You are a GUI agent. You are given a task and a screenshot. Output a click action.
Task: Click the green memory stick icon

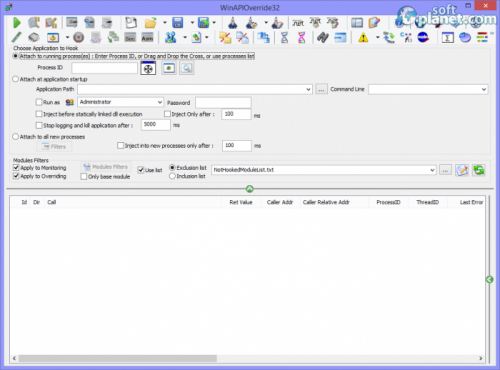(x=17, y=37)
